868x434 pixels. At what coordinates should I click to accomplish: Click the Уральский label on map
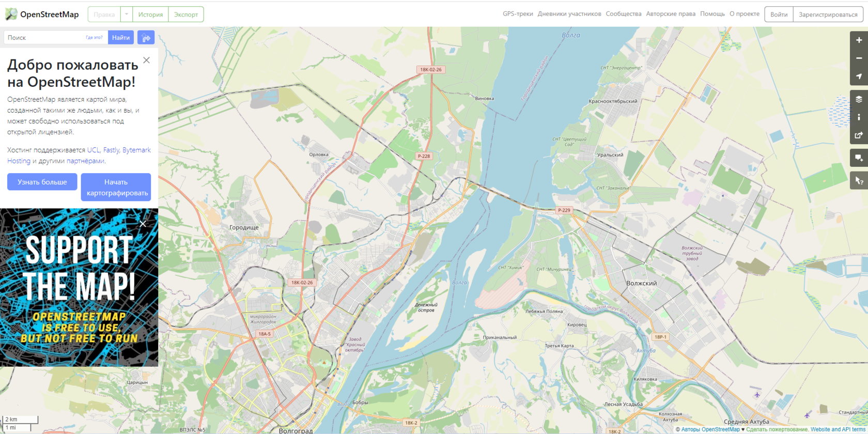(610, 155)
